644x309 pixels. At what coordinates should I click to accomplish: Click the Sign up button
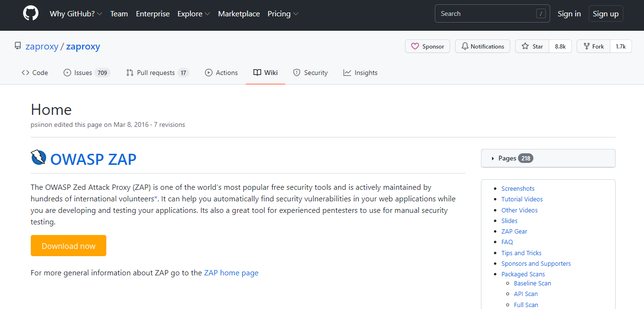pyautogui.click(x=606, y=14)
